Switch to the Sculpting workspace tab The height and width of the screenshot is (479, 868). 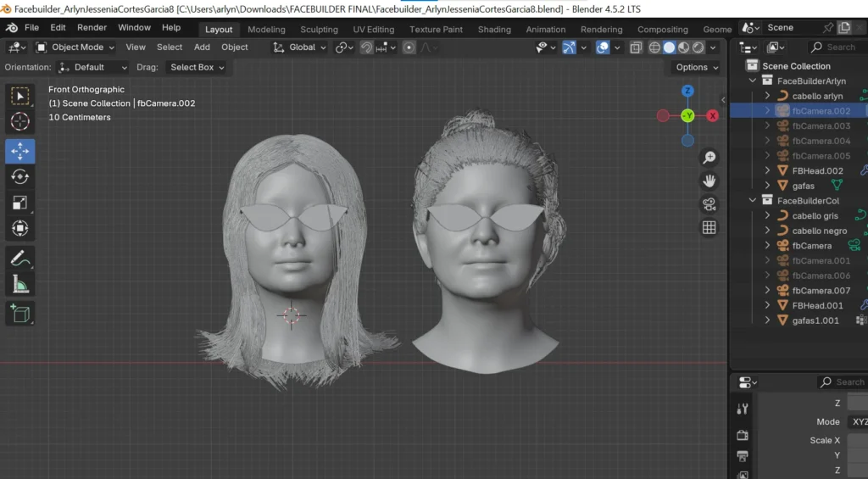click(319, 29)
